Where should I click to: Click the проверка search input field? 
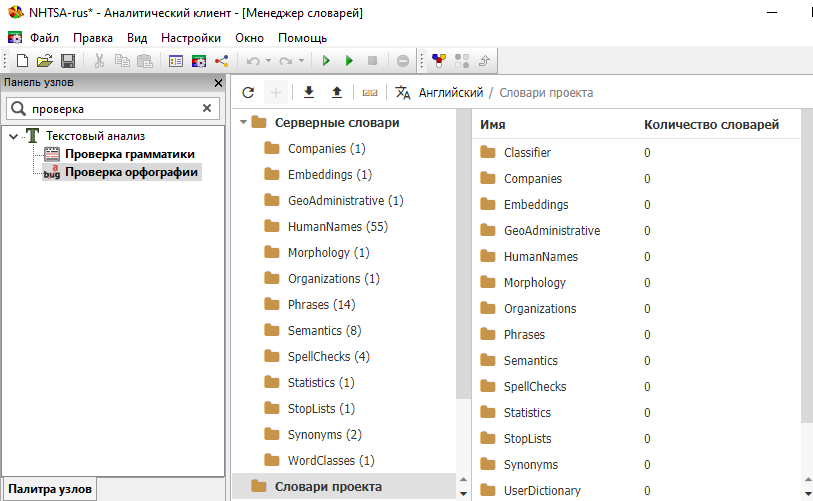click(x=110, y=108)
